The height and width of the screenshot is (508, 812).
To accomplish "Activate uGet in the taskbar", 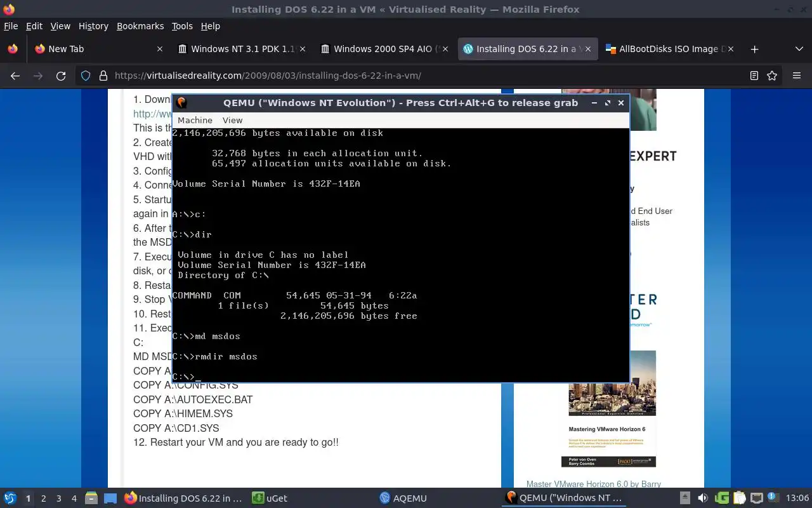I will (270, 498).
